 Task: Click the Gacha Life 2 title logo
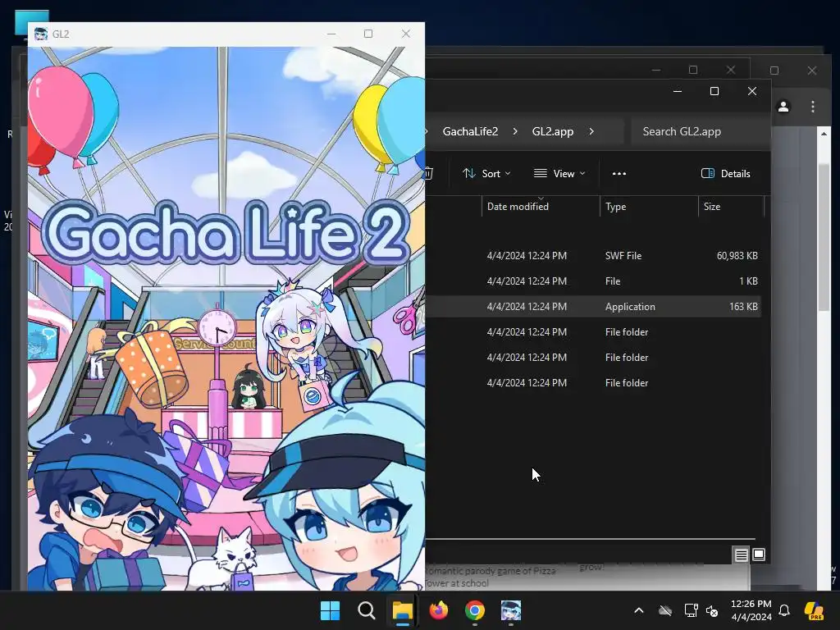pos(225,233)
